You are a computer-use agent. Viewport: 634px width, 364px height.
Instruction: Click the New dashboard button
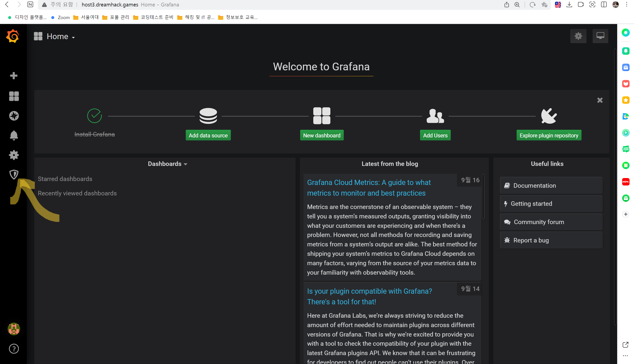[x=321, y=135]
